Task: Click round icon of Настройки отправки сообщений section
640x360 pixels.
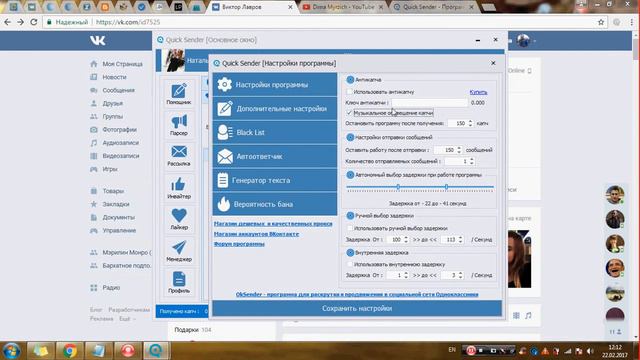Action: click(x=350, y=137)
